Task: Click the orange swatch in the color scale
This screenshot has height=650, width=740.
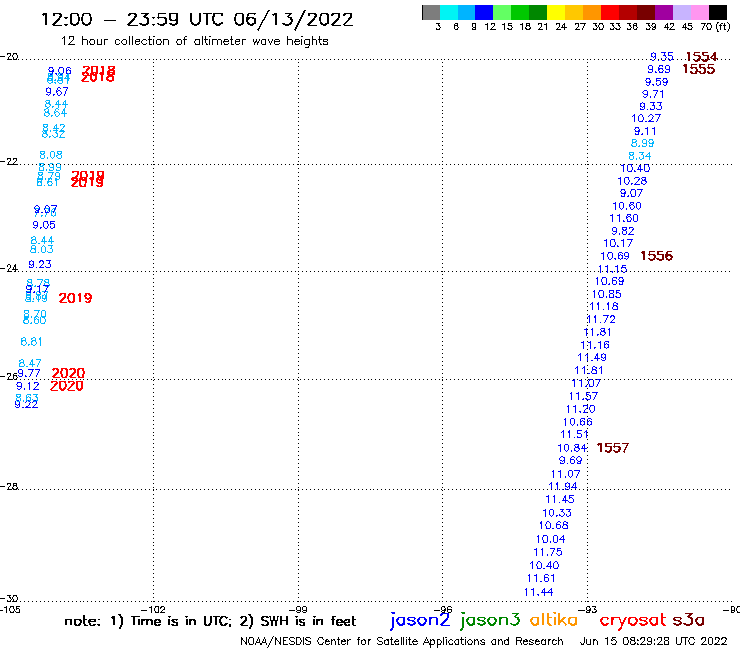Action: [x=591, y=12]
